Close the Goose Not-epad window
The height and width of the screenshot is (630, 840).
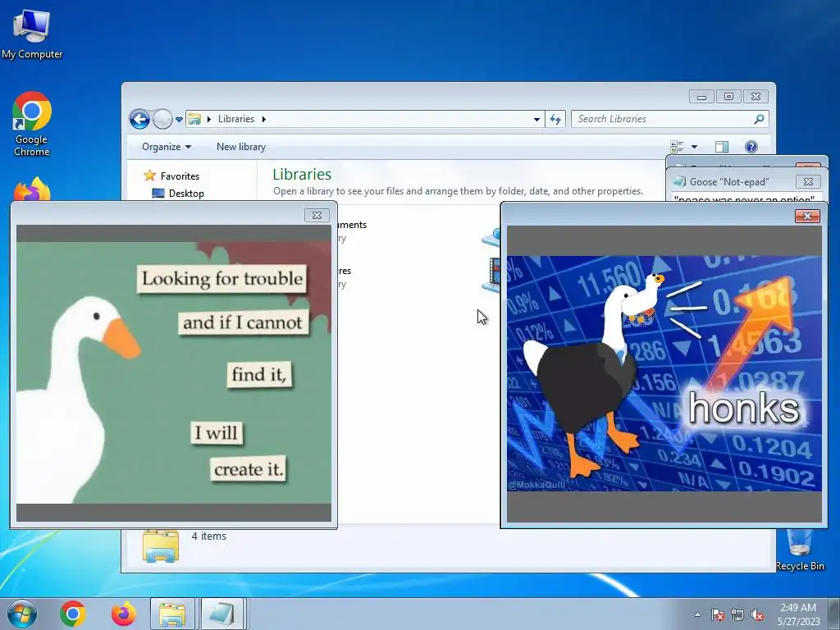808,182
